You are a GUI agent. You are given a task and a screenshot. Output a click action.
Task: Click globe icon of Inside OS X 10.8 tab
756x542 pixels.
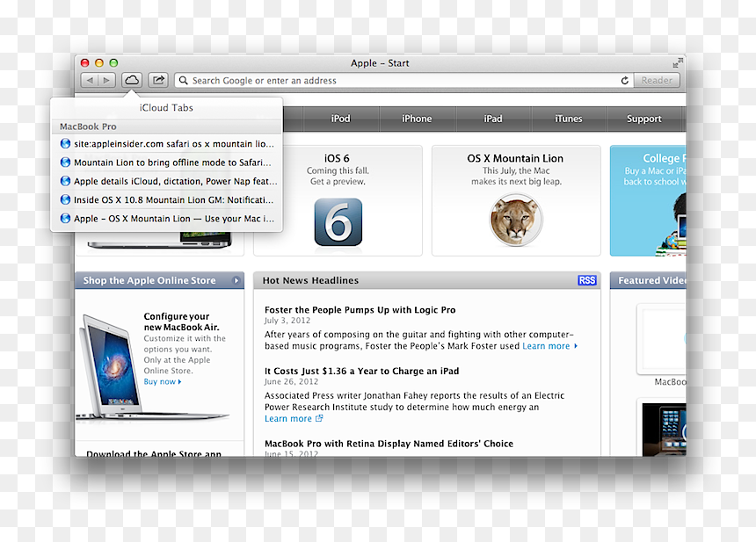point(65,199)
